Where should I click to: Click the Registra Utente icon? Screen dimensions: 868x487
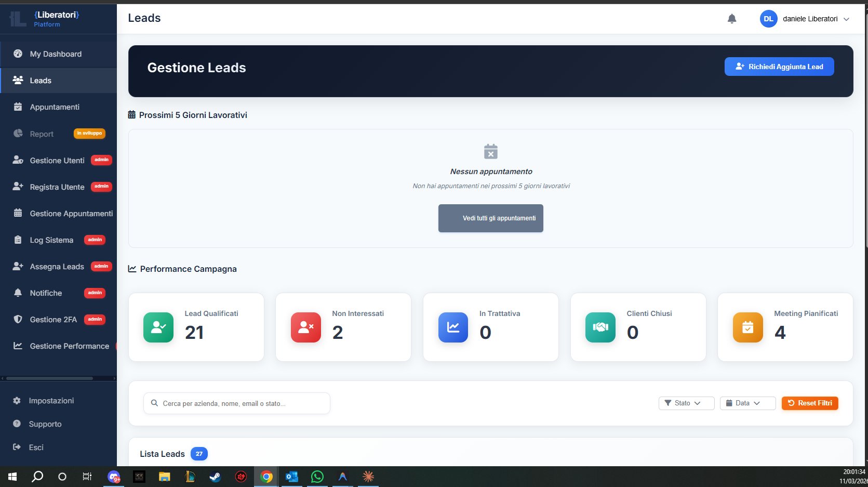[17, 187]
